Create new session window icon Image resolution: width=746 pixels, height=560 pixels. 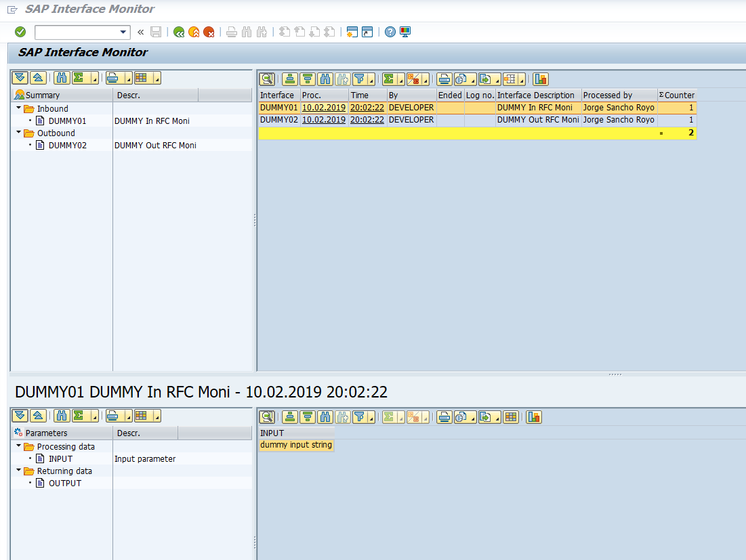coord(352,32)
